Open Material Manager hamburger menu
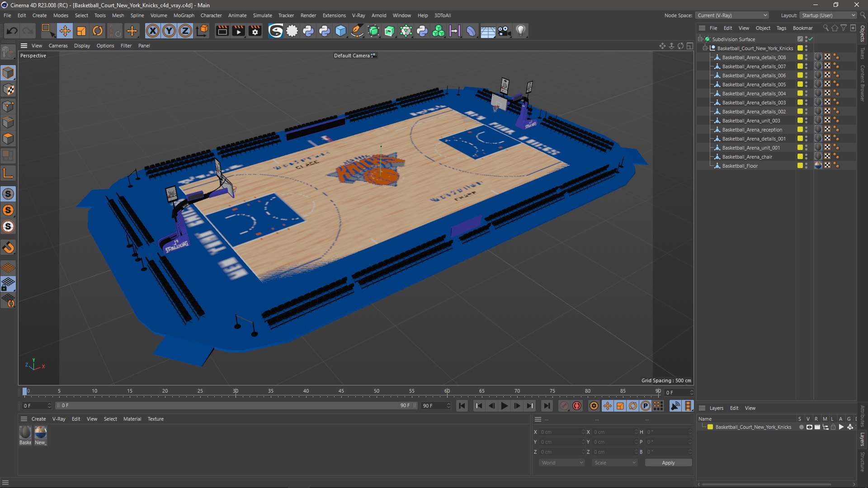Screen dimensions: 868x488 pyautogui.click(x=24, y=419)
